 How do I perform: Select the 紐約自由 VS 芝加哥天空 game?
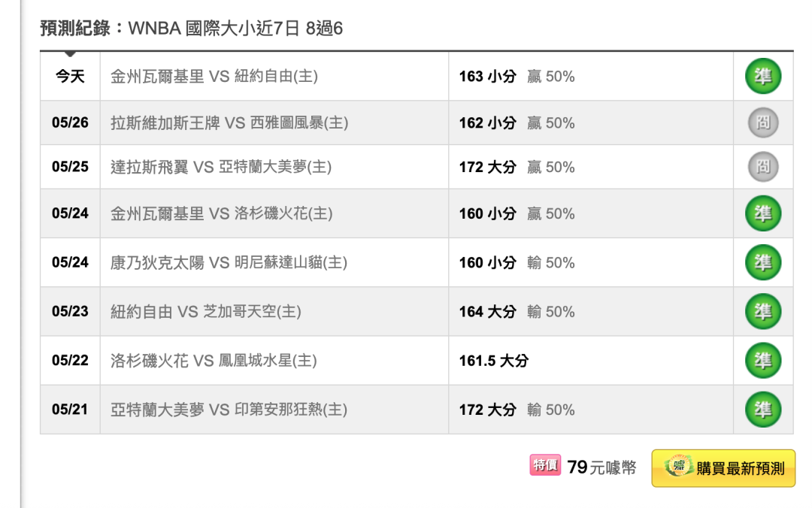205,311
